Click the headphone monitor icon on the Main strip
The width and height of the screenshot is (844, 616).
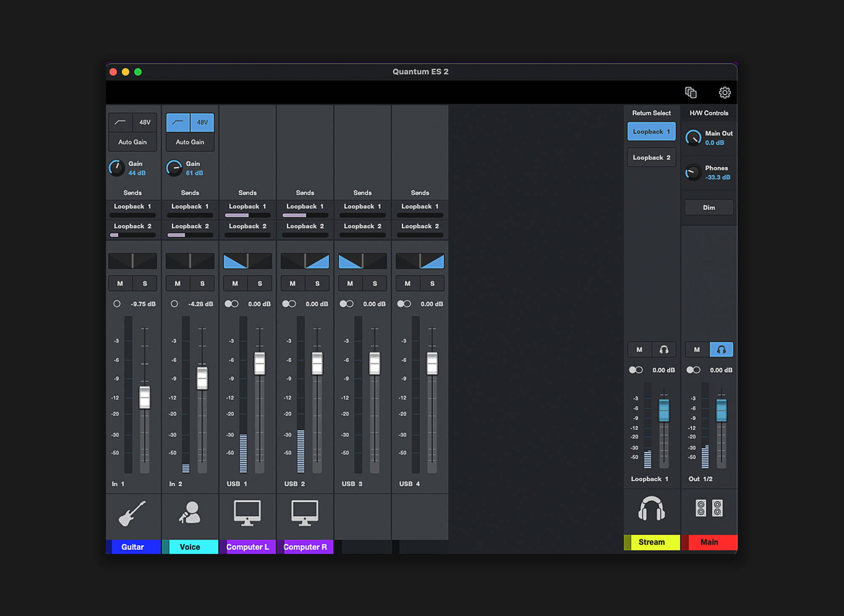point(721,349)
